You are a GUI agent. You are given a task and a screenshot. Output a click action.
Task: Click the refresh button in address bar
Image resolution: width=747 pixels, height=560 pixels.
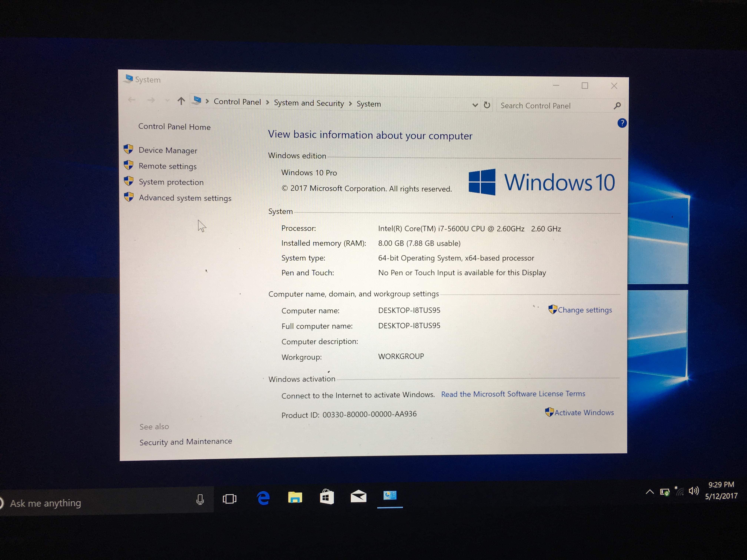tap(487, 105)
